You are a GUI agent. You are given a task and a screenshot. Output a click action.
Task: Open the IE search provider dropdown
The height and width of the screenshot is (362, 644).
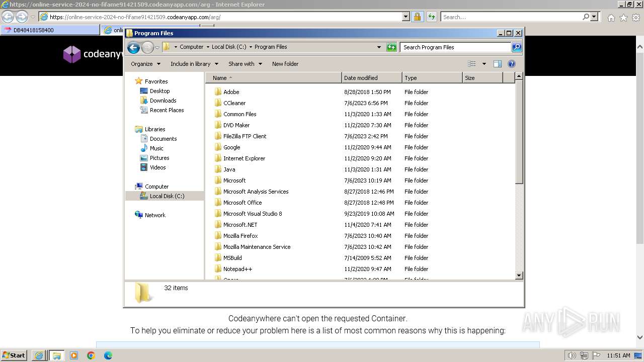point(594,17)
